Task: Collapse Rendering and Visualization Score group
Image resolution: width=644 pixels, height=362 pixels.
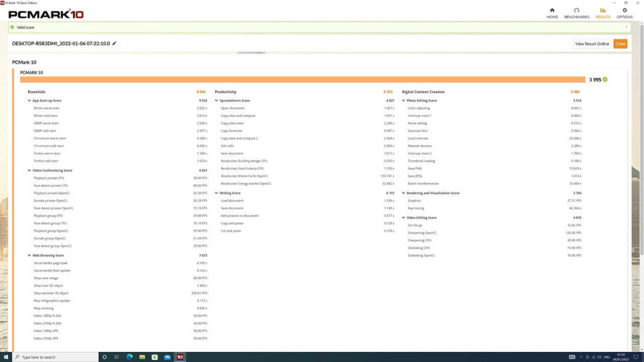Action: click(x=403, y=193)
